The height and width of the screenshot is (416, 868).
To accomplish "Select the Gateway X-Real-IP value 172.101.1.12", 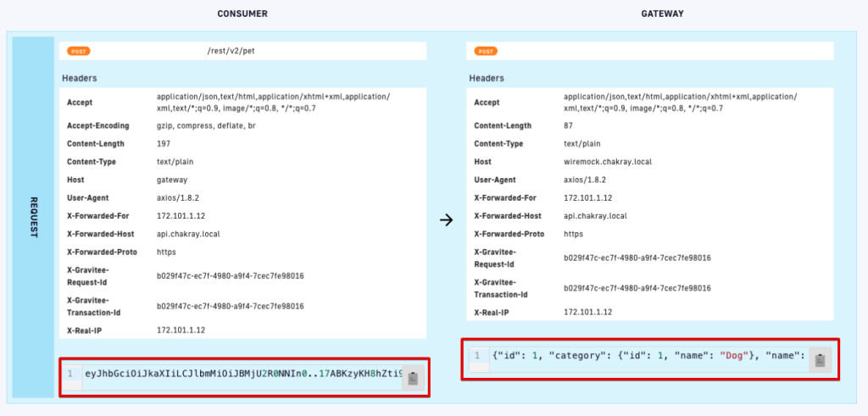I will click(x=588, y=312).
